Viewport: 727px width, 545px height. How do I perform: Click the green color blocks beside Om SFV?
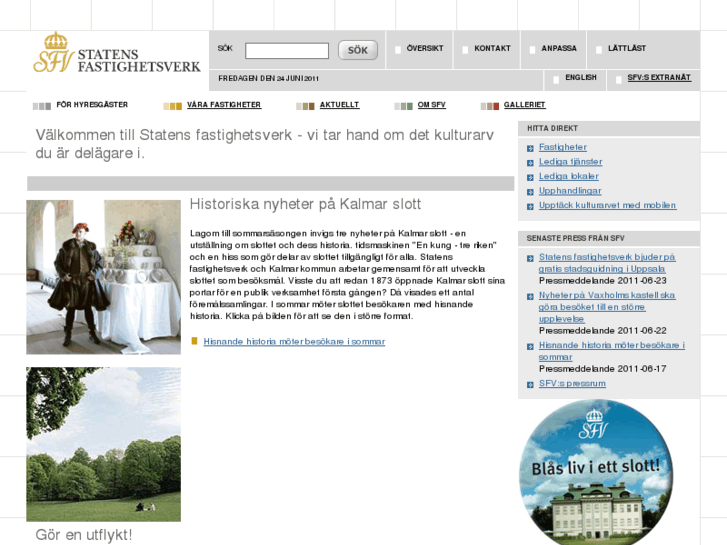click(403, 106)
